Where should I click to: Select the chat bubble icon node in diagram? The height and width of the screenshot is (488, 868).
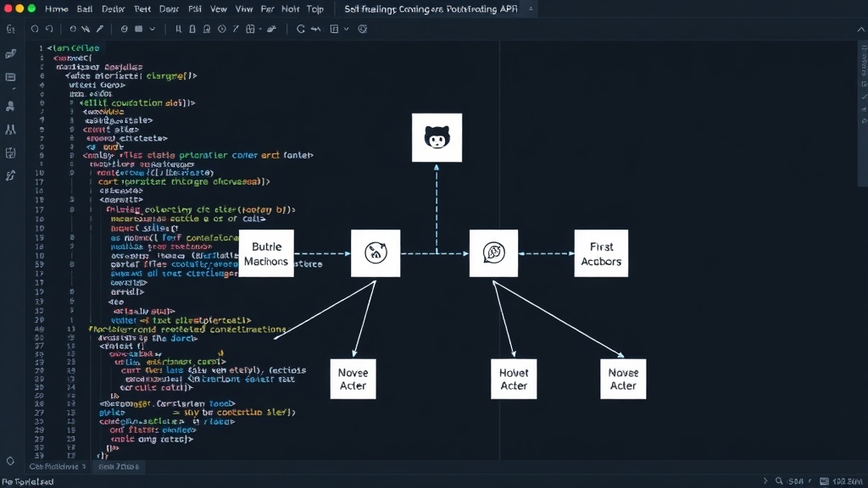(494, 252)
